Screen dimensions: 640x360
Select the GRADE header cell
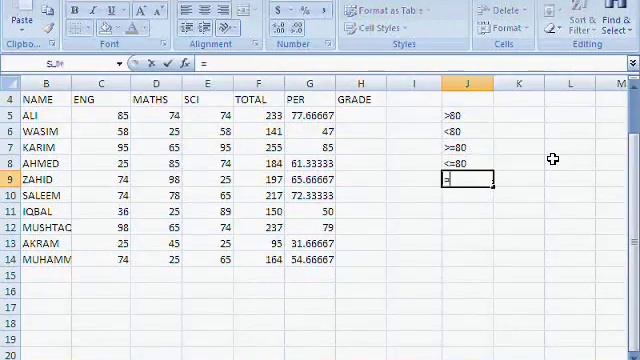pos(361,100)
